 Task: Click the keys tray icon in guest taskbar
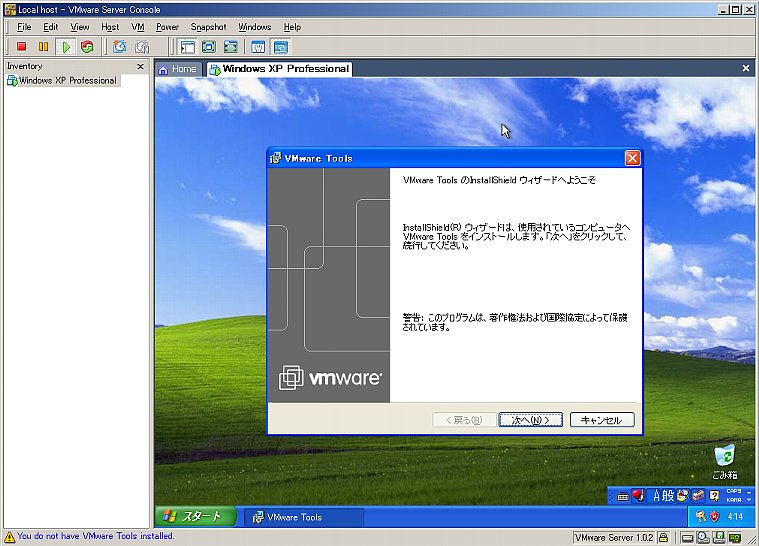700,517
